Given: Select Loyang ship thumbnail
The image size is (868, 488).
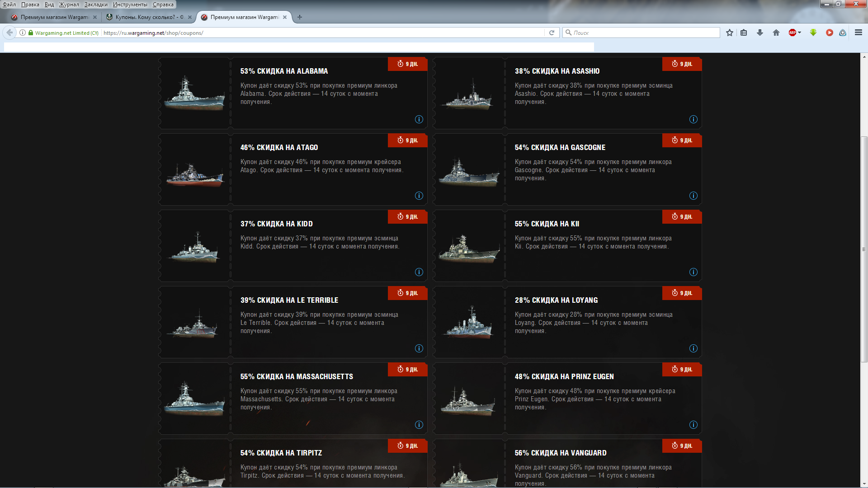Looking at the screenshot, I should (469, 323).
